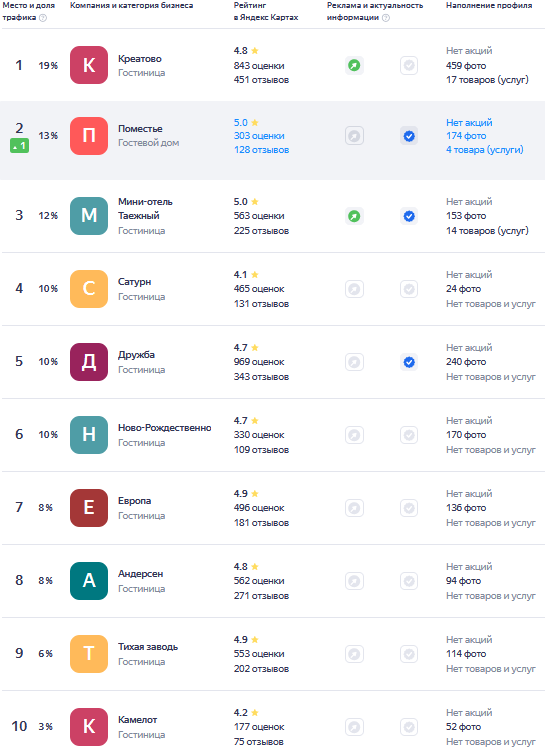The height and width of the screenshot is (755, 545).
Task: Click the advertising icon for Поместье
Action: [x=354, y=136]
